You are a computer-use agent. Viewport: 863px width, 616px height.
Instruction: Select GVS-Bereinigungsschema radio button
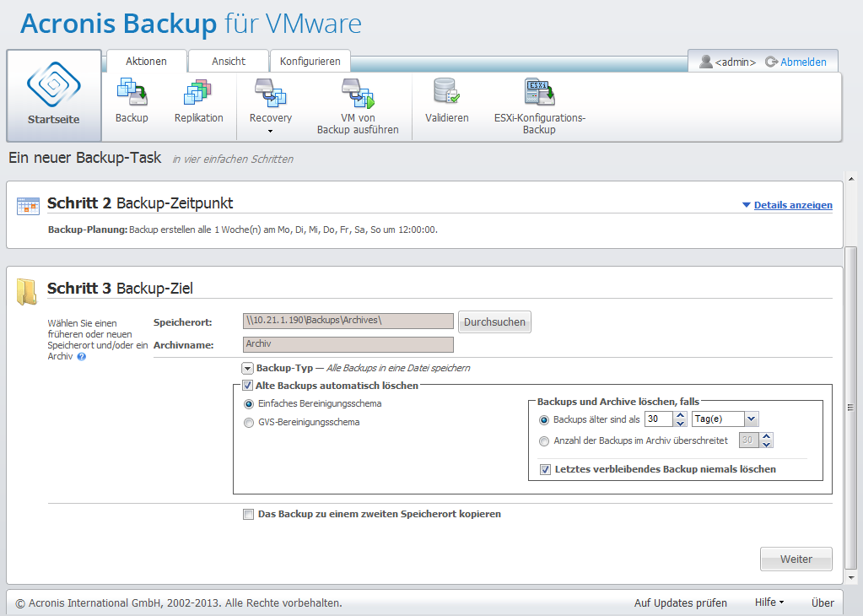pos(249,423)
